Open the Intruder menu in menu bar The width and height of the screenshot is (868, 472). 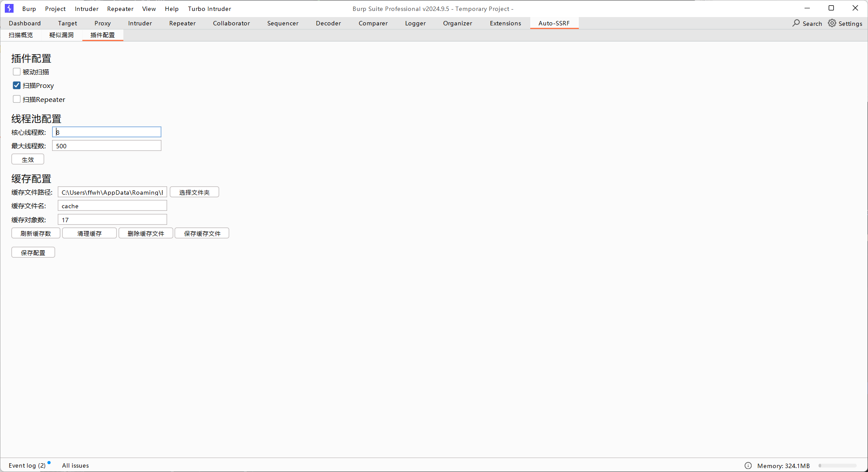coord(87,9)
